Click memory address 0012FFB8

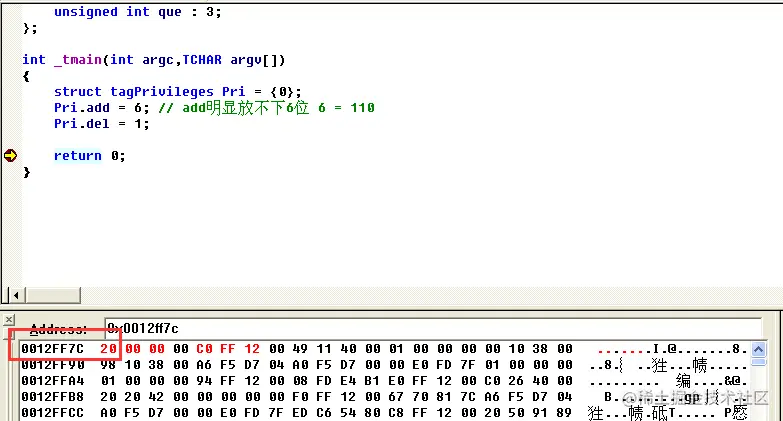click(52, 397)
